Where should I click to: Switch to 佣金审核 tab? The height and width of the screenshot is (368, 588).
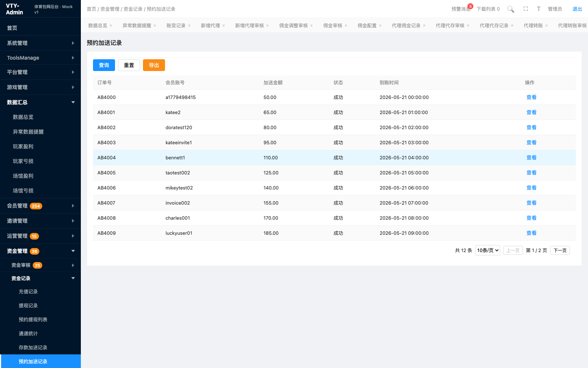pyautogui.click(x=333, y=26)
